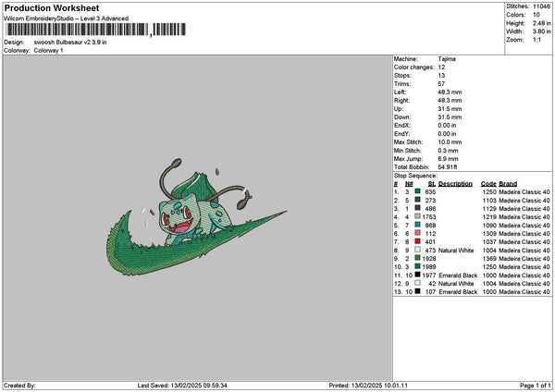Image resolution: width=555 pixels, height=392 pixels.
Task: Select the green swatch for code 1369
Action: pyautogui.click(x=418, y=258)
